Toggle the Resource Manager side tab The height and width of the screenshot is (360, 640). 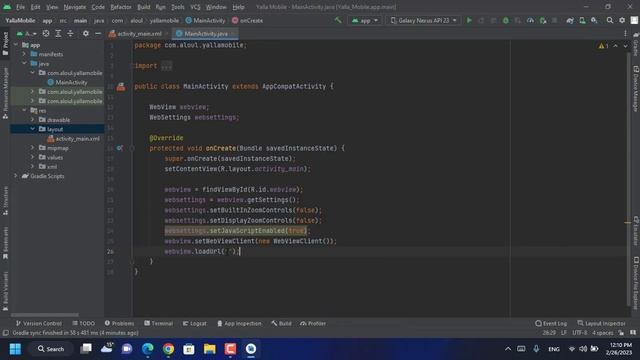[x=5, y=93]
